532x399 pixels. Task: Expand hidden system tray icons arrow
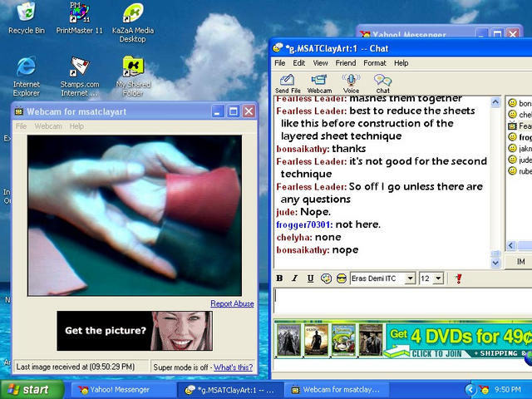(x=470, y=390)
